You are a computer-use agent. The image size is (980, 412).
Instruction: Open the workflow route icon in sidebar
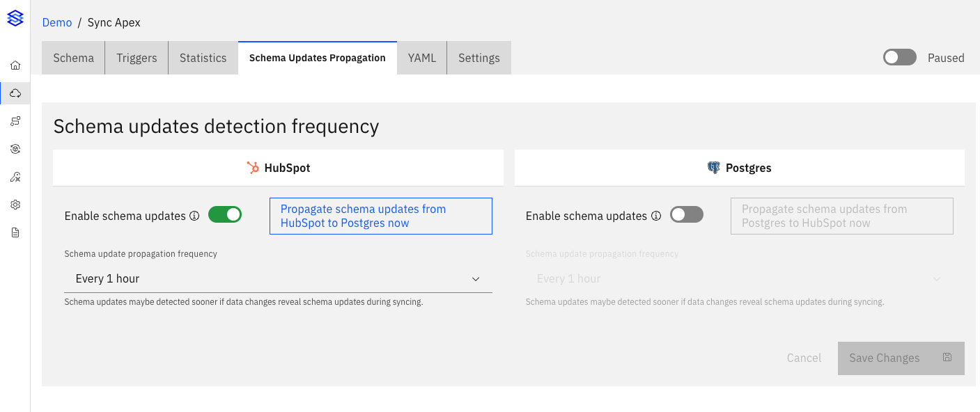click(15, 121)
